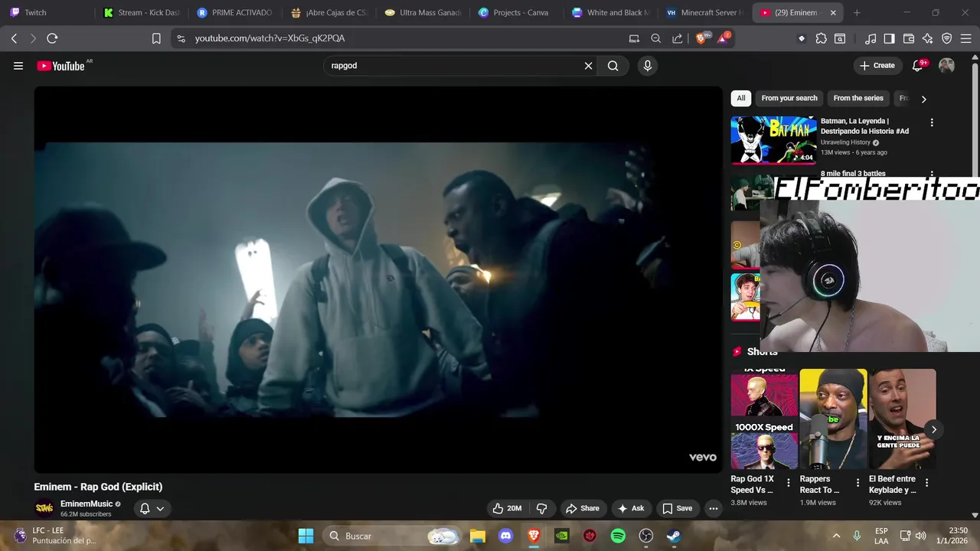Select From the series chip

tap(858, 98)
